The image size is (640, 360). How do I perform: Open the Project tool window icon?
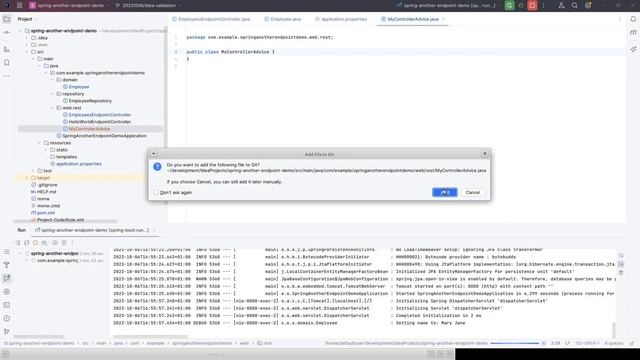[x=7, y=19]
